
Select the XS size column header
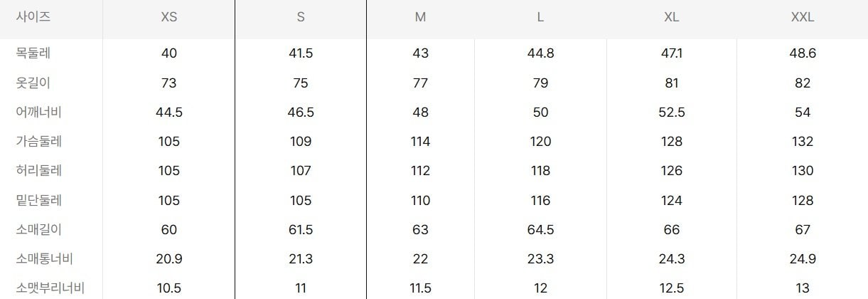point(168,18)
